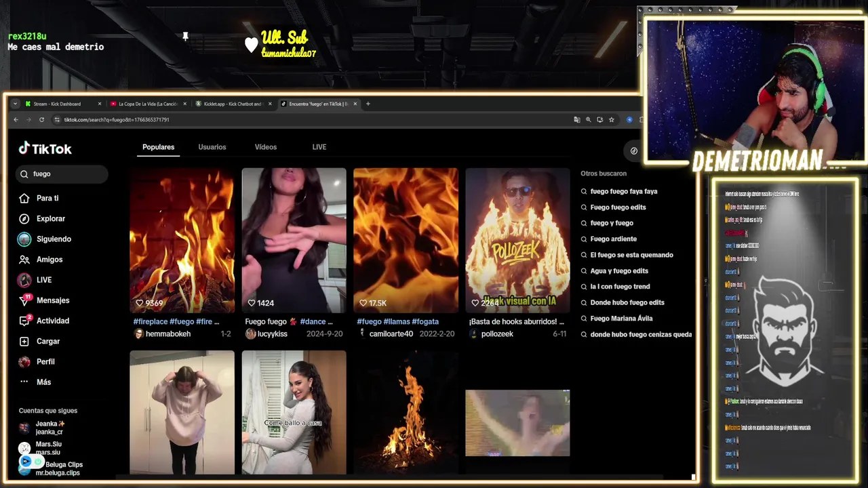Open followed account Jeanka jeanka_cr
The height and width of the screenshot is (488, 868).
[x=49, y=428]
